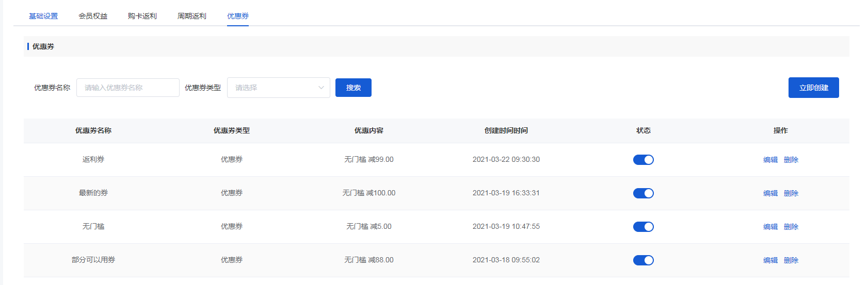868x285 pixels.
Task: Edit the 最新的券 row
Action: click(x=770, y=193)
